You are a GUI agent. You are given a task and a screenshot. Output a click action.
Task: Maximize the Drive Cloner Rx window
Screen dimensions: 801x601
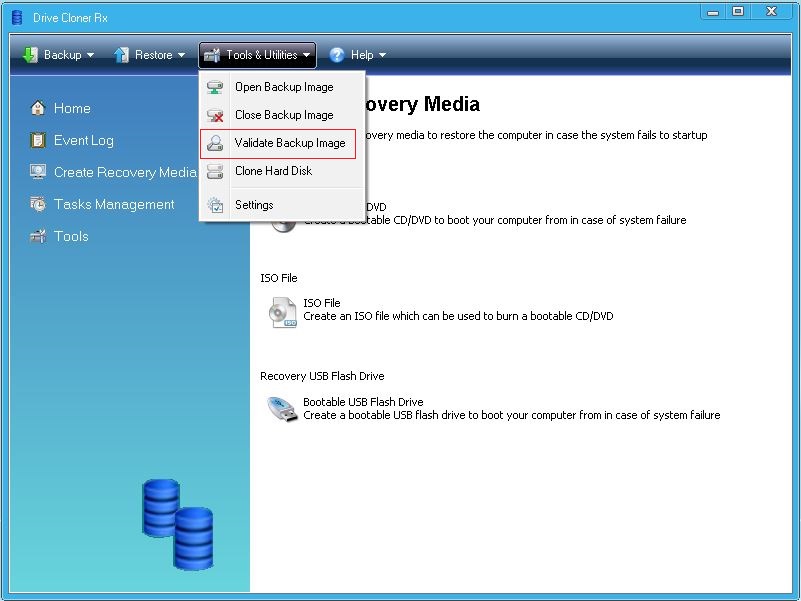click(738, 12)
